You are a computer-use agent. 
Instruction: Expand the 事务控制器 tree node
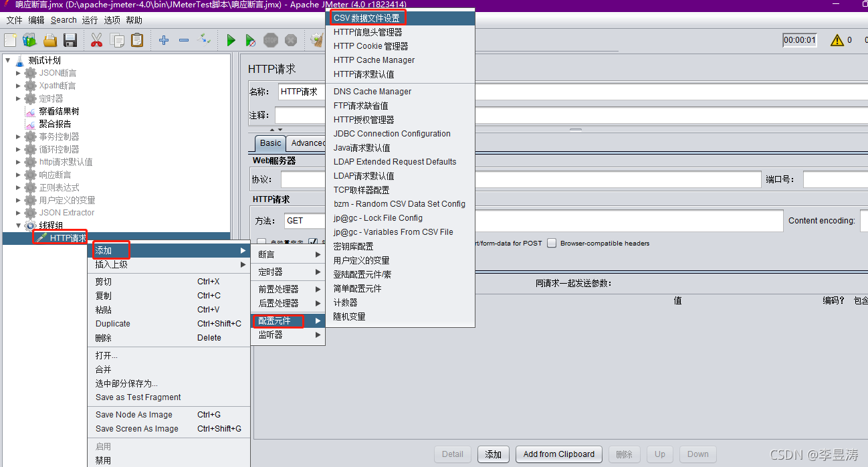point(19,136)
